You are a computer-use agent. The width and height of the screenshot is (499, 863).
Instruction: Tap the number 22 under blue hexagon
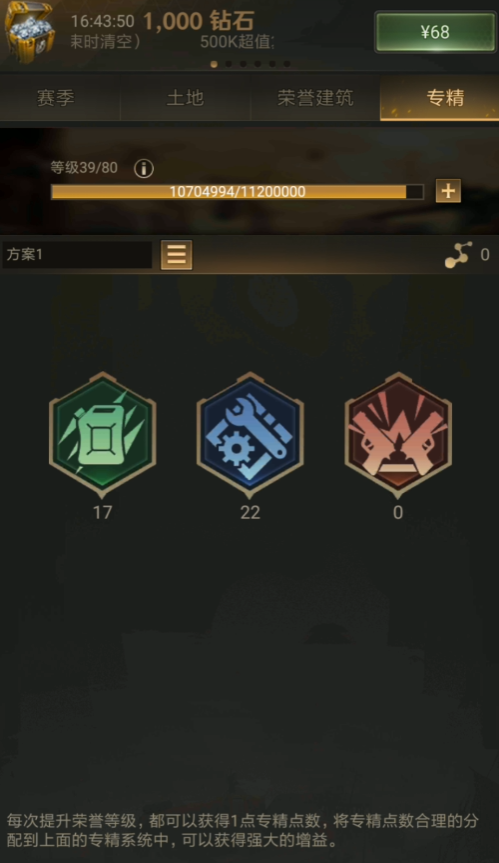pos(250,512)
